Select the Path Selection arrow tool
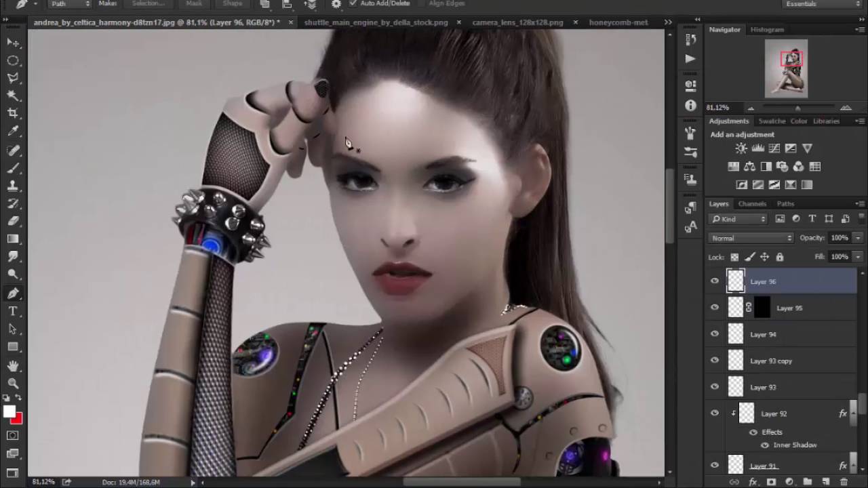This screenshot has height=488, width=868. click(x=13, y=329)
